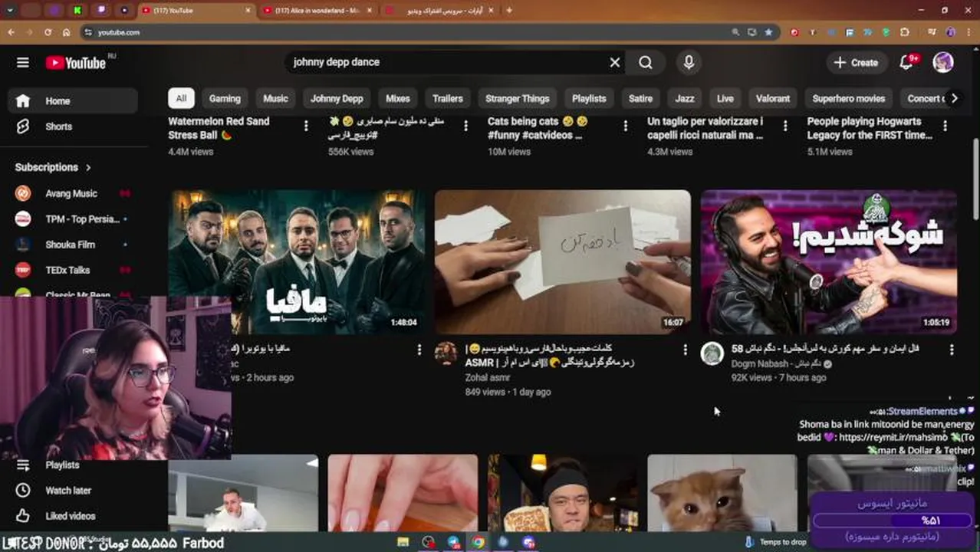Viewport: 980px width, 552px height.
Task: Open the Zohal asmr channel avatar
Action: pyautogui.click(x=446, y=353)
